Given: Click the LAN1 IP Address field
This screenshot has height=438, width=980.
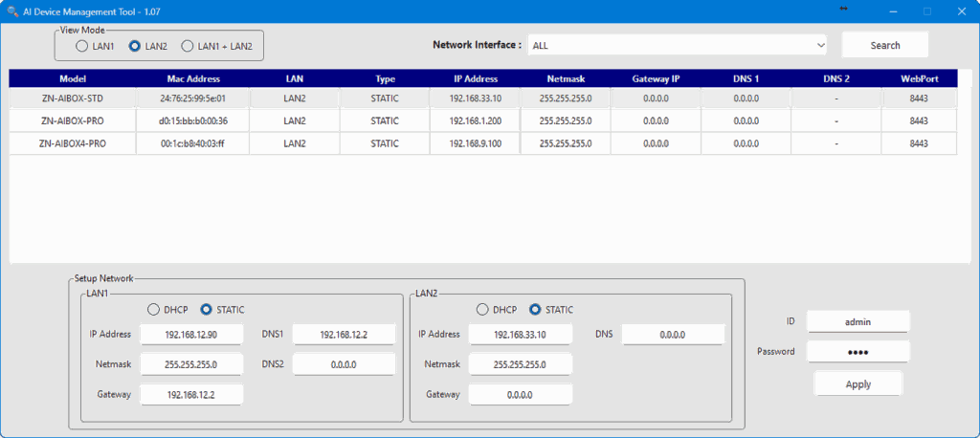Looking at the screenshot, I should tap(191, 335).
